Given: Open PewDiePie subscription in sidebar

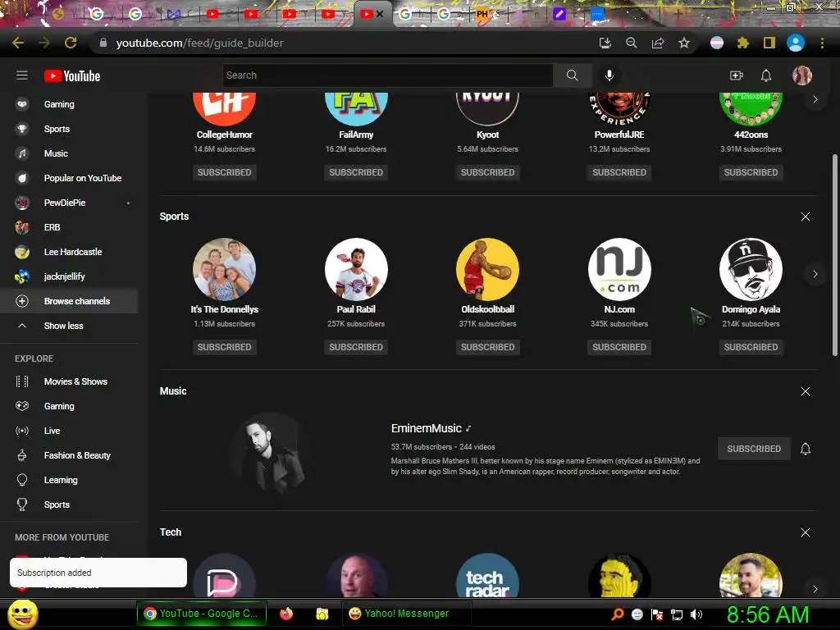Looking at the screenshot, I should tap(70, 203).
